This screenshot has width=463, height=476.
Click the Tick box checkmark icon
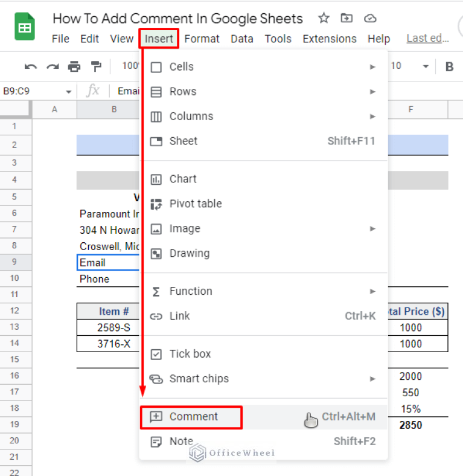pos(156,354)
